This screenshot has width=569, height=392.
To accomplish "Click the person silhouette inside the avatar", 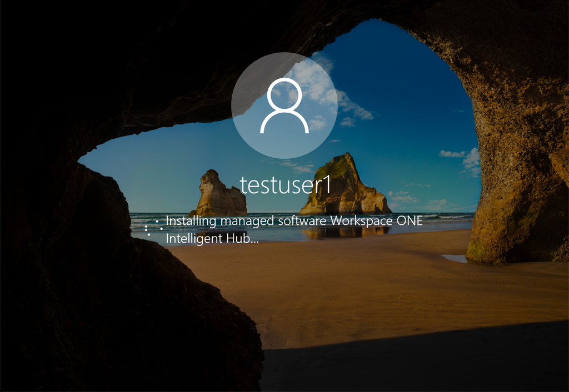I will pyautogui.click(x=284, y=105).
